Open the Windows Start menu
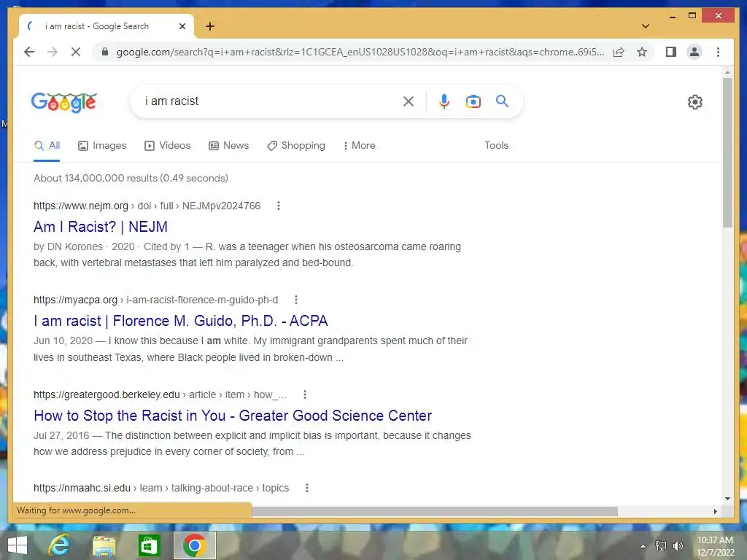The image size is (747, 560). pos(18,545)
